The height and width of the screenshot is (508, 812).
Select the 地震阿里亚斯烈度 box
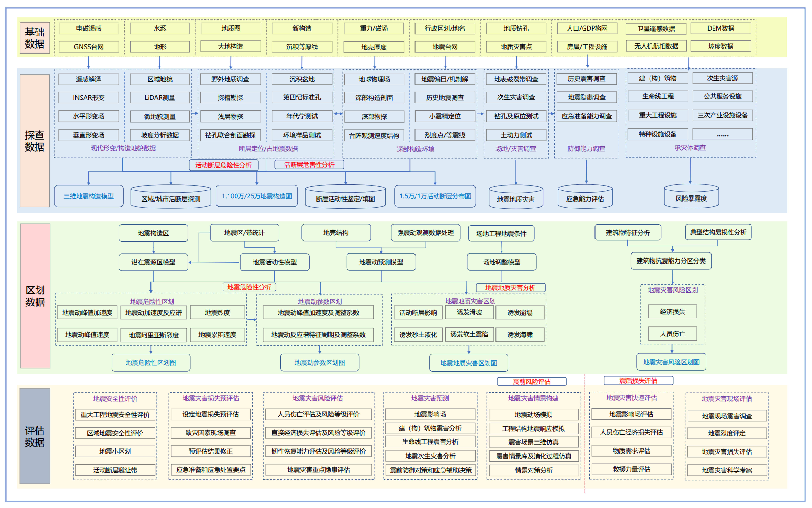pos(154,335)
